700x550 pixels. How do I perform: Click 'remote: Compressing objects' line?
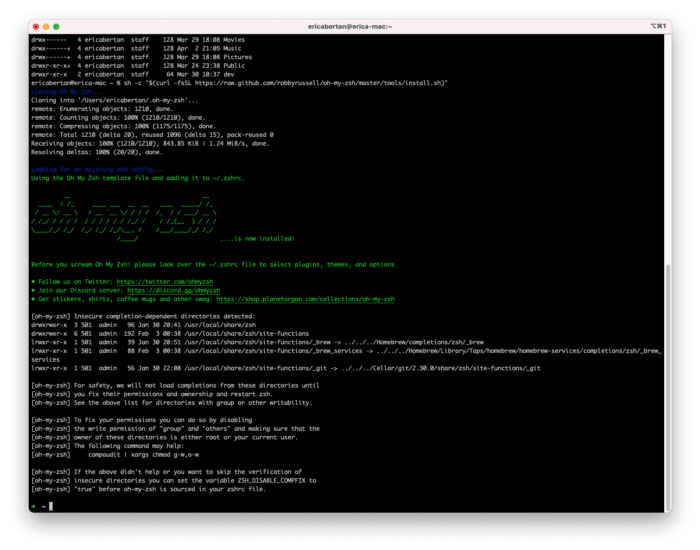123,126
